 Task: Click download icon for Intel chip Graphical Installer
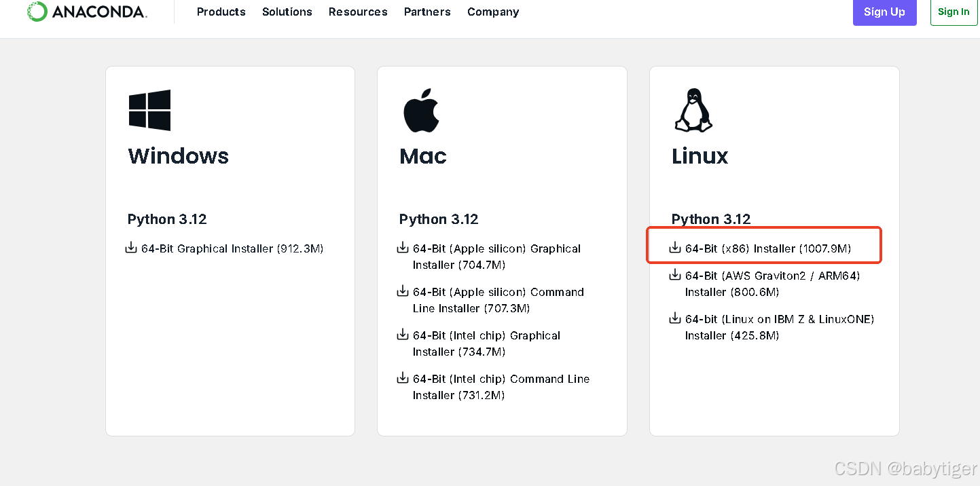coord(403,335)
